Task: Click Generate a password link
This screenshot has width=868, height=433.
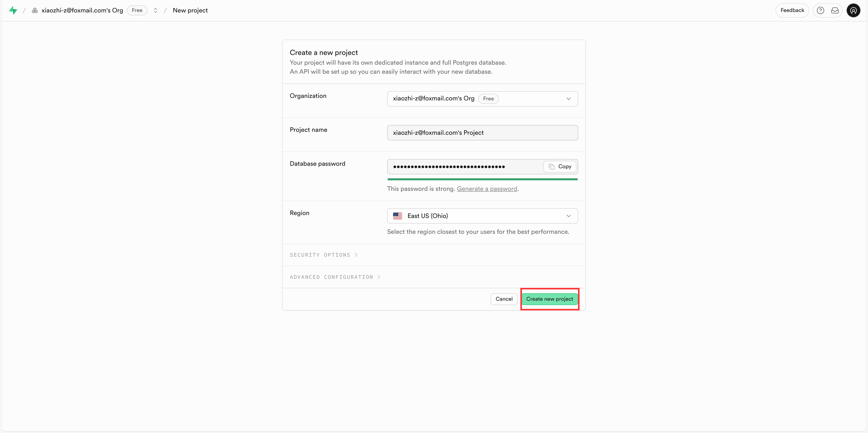Action: pos(487,189)
